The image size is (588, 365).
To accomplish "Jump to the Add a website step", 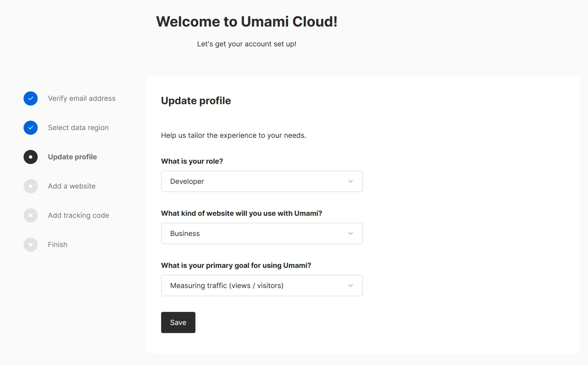I will (x=72, y=186).
